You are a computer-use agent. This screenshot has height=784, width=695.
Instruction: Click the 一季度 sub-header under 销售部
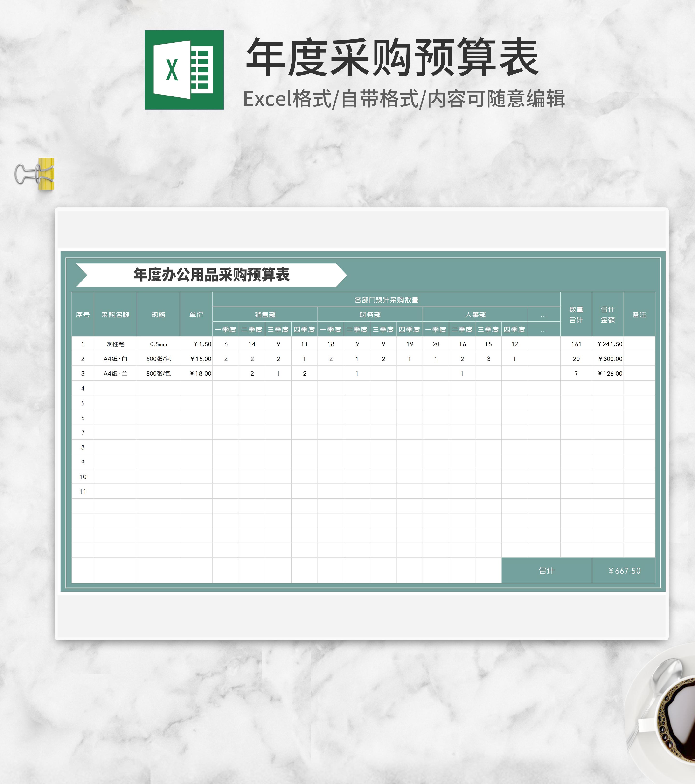point(226,329)
